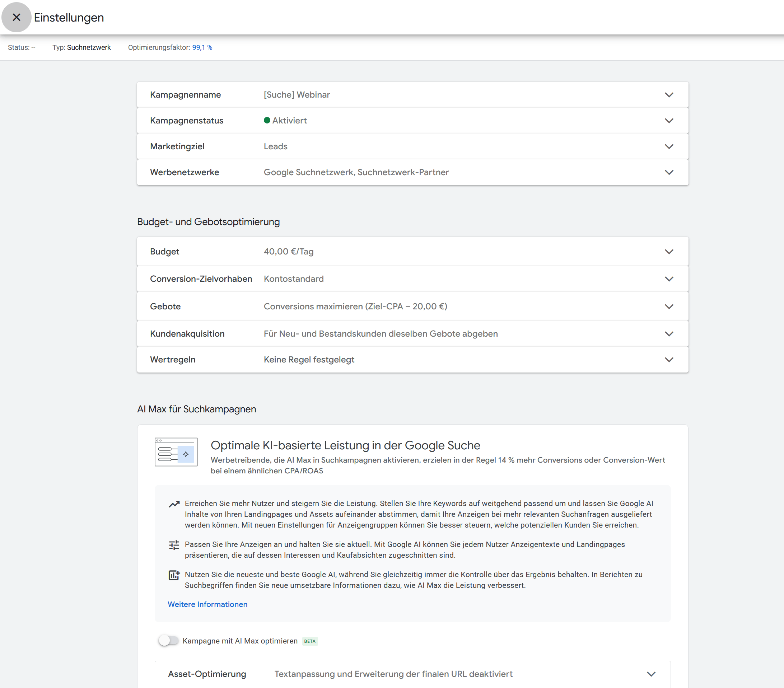Click the tune sliders icon beside Anzeigen text
The height and width of the screenshot is (688, 784).
point(174,545)
